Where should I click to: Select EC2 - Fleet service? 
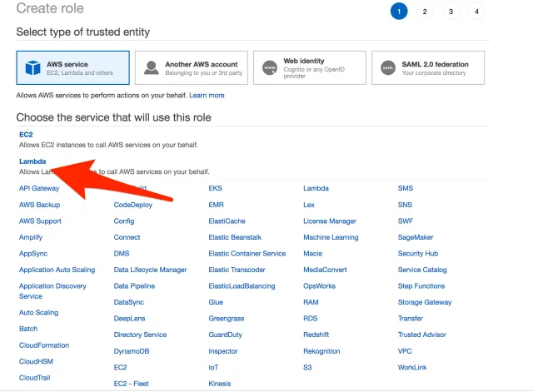132,384
